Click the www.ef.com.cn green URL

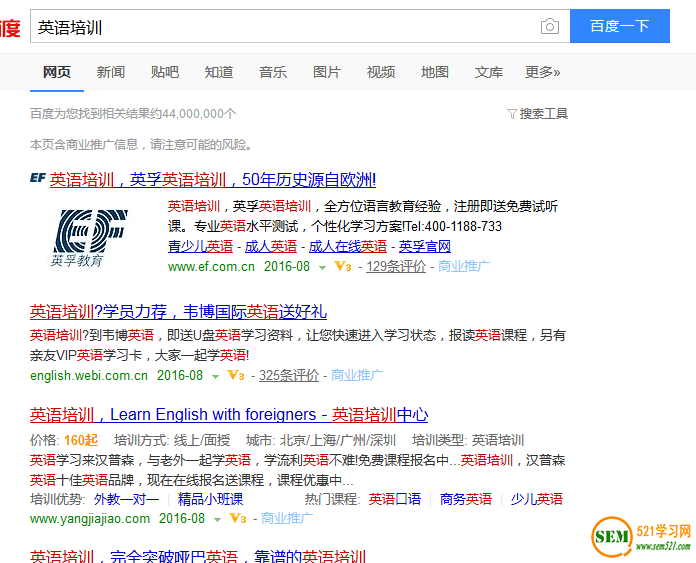click(x=211, y=266)
